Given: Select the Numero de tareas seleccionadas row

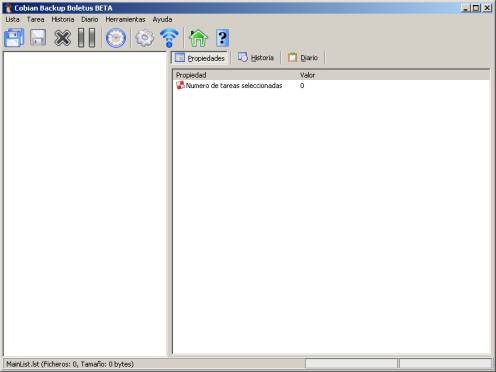Looking at the screenshot, I should [332, 86].
